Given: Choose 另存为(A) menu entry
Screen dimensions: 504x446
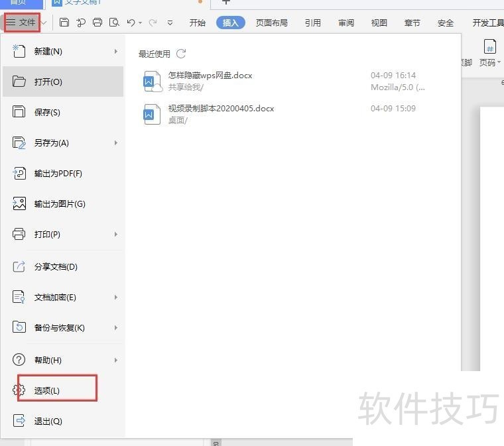Looking at the screenshot, I should point(63,142).
